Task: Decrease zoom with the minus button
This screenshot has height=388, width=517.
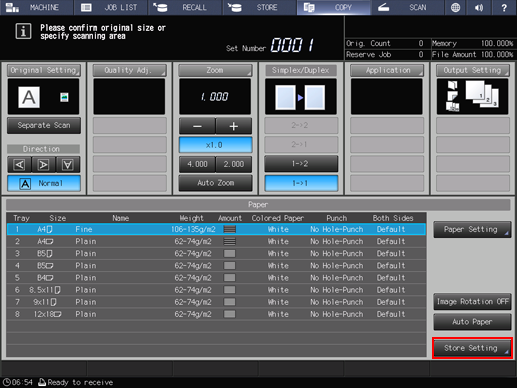Action: coord(197,126)
